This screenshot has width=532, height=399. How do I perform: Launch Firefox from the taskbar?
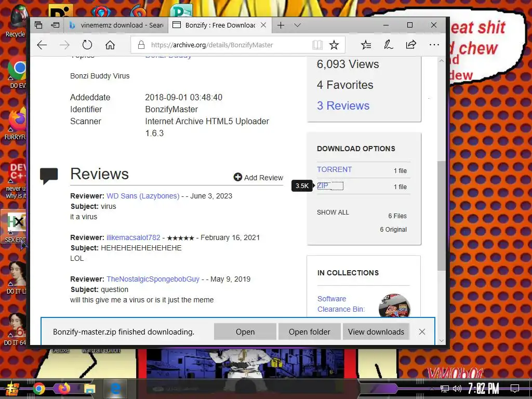[x=64, y=389]
